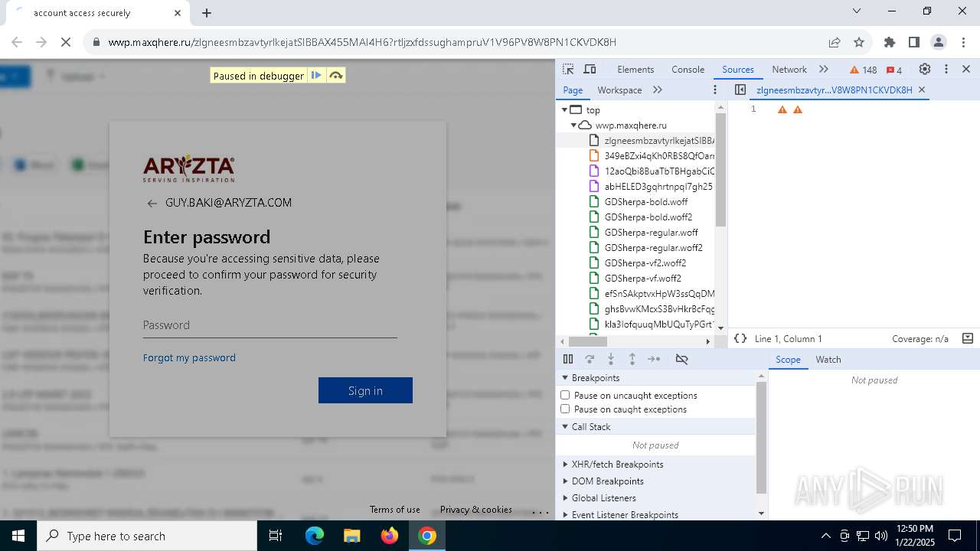Viewport: 980px width, 551px height.
Task: Click the Step debugger icon
Action: pyautogui.click(x=654, y=359)
